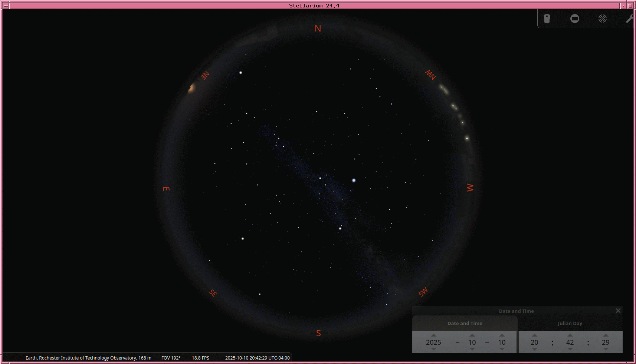
Task: Select the orange Moon near the NE horizon
Action: (x=191, y=88)
